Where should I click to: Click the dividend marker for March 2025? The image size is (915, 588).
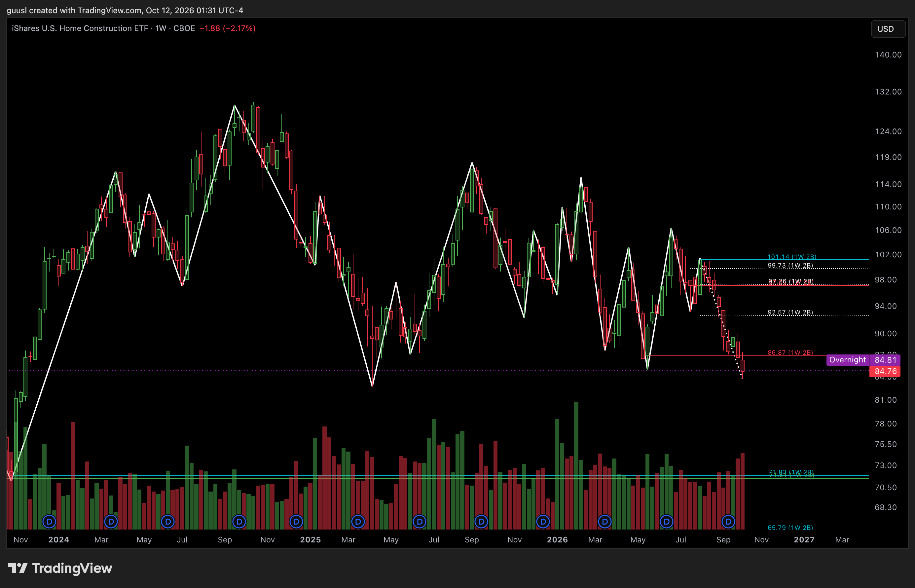[358, 521]
